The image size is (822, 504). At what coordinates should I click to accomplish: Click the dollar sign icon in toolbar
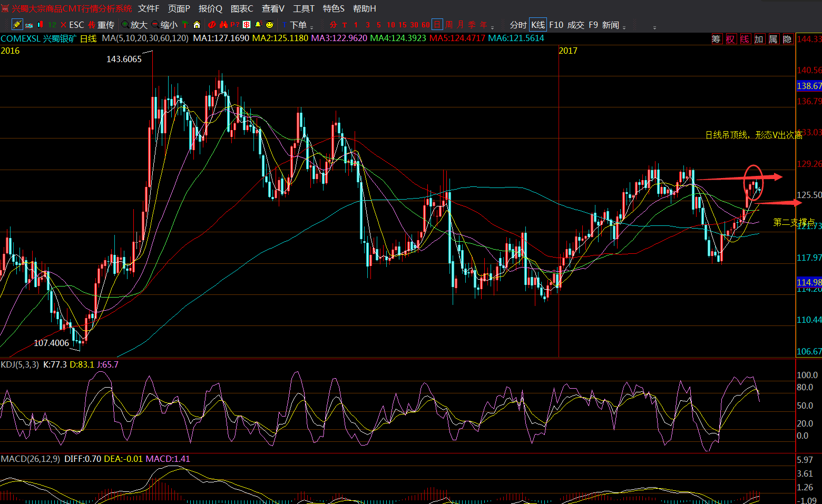[246, 25]
